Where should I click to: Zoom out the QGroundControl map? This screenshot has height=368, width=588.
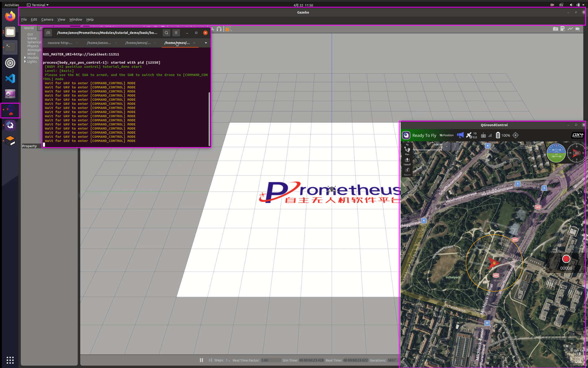click(455, 147)
